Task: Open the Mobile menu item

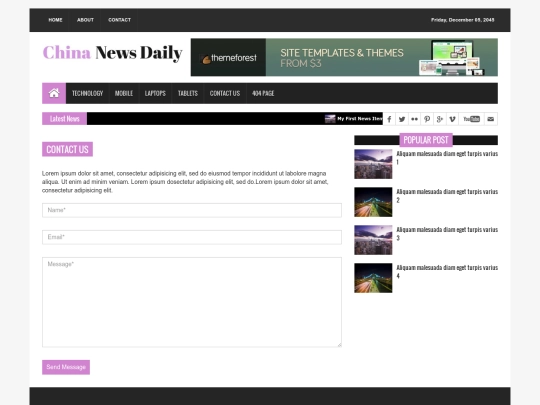Action: (124, 93)
